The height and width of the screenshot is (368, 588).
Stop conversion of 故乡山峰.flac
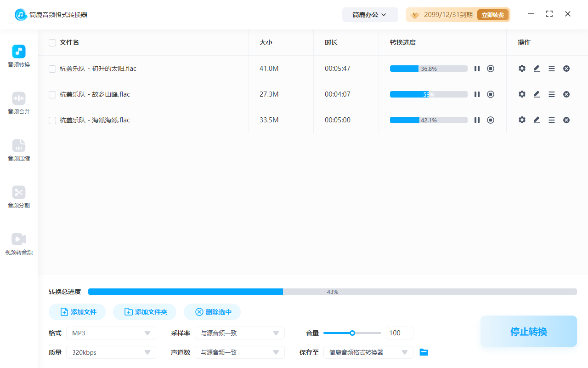(x=491, y=94)
